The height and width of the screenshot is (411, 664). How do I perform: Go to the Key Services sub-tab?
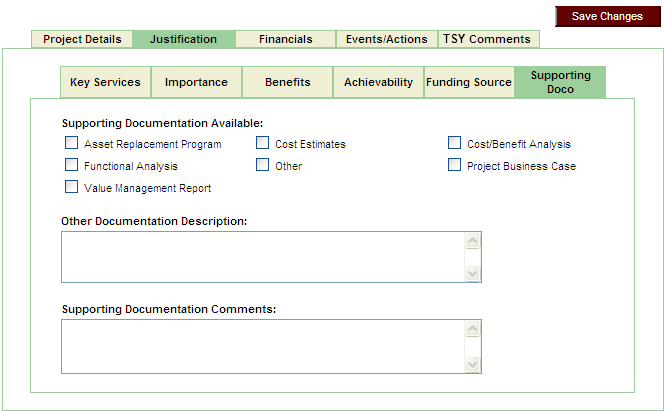[x=105, y=82]
